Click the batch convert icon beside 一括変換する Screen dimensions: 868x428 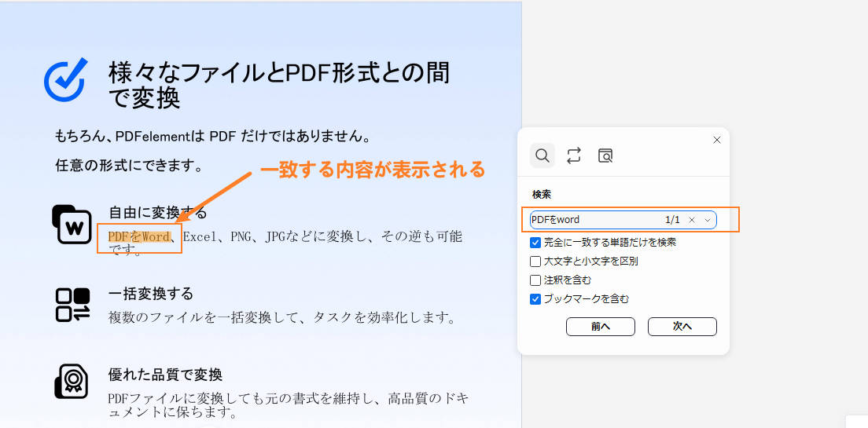[x=72, y=305]
